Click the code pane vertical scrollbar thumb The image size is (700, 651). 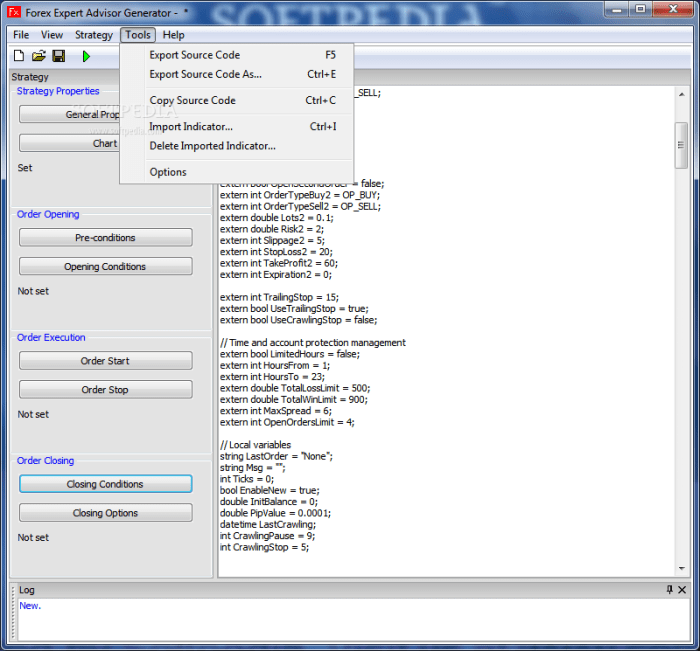681,145
